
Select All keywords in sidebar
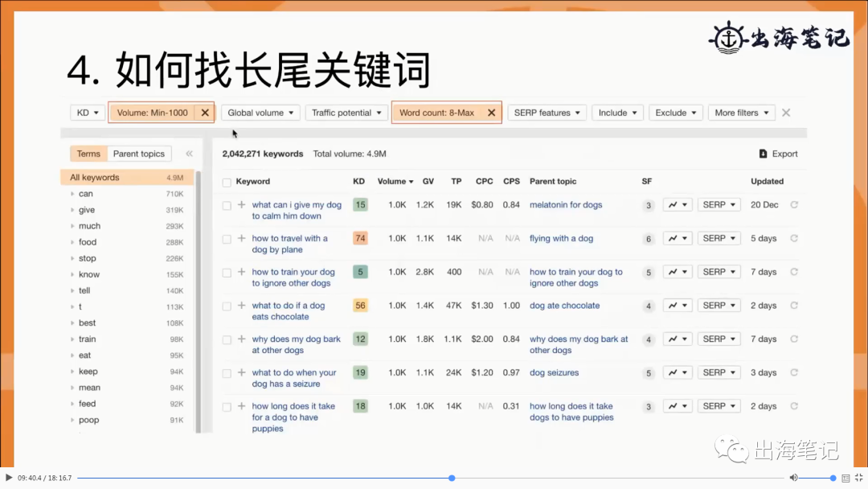127,177
